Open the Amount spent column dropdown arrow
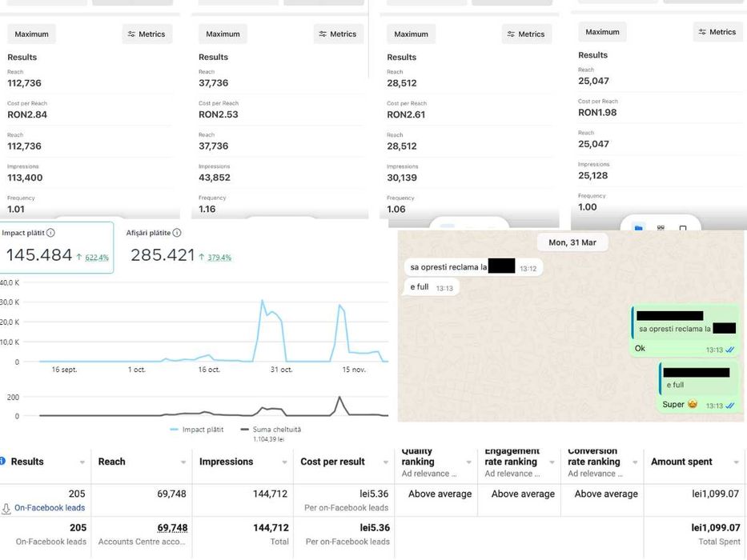The height and width of the screenshot is (560, 747). 737,462
